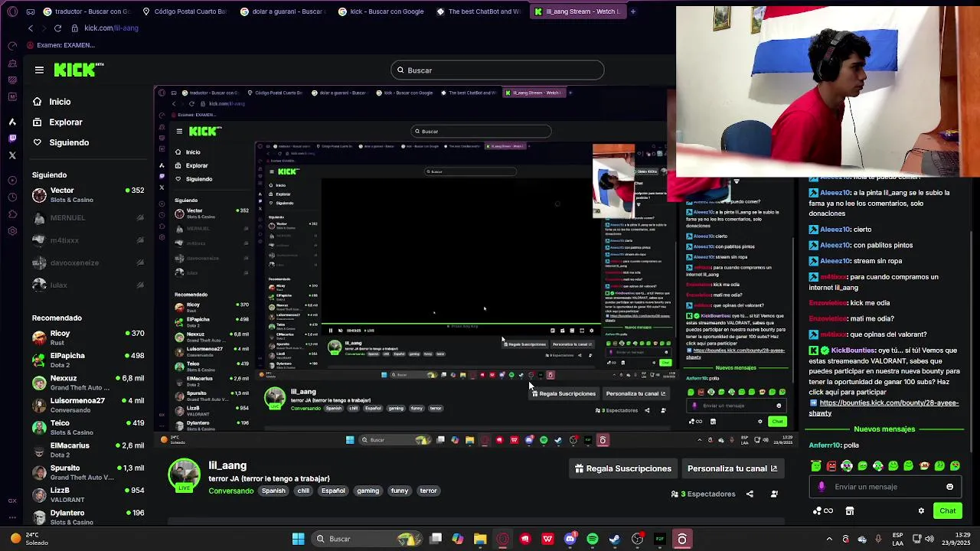Open recommended channel Teico
The width and height of the screenshot is (980, 551).
tap(88, 427)
